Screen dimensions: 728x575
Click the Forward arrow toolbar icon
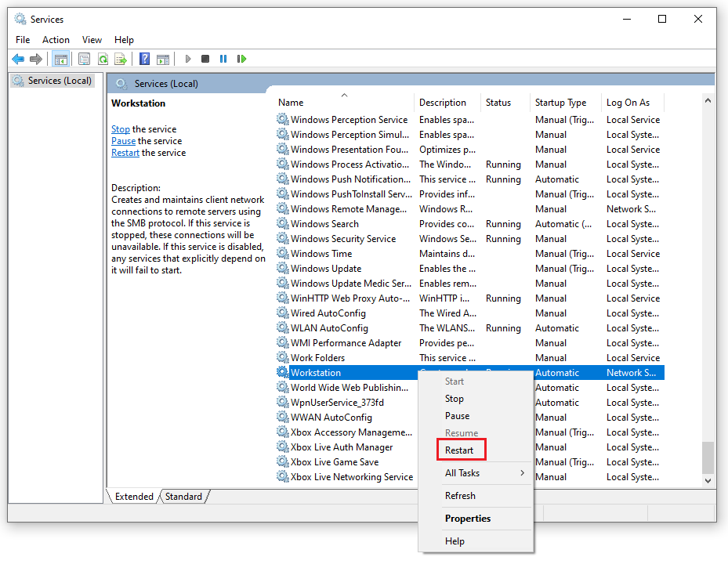36,59
